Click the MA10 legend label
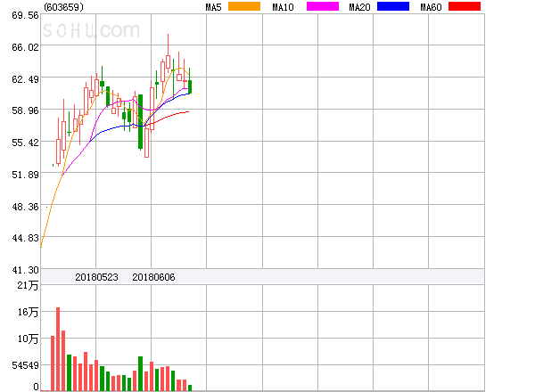The width and height of the screenshot is (535, 392). click(x=283, y=7)
